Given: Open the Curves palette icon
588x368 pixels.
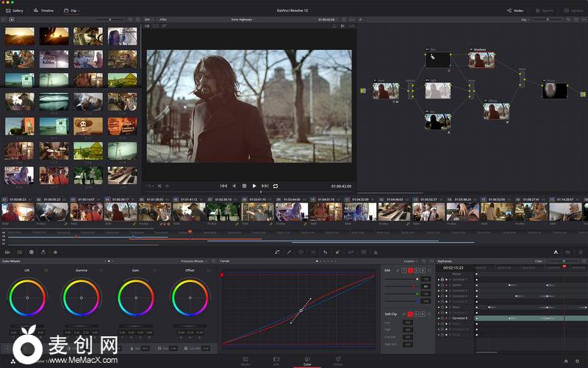Looking at the screenshot, I should [277, 252].
